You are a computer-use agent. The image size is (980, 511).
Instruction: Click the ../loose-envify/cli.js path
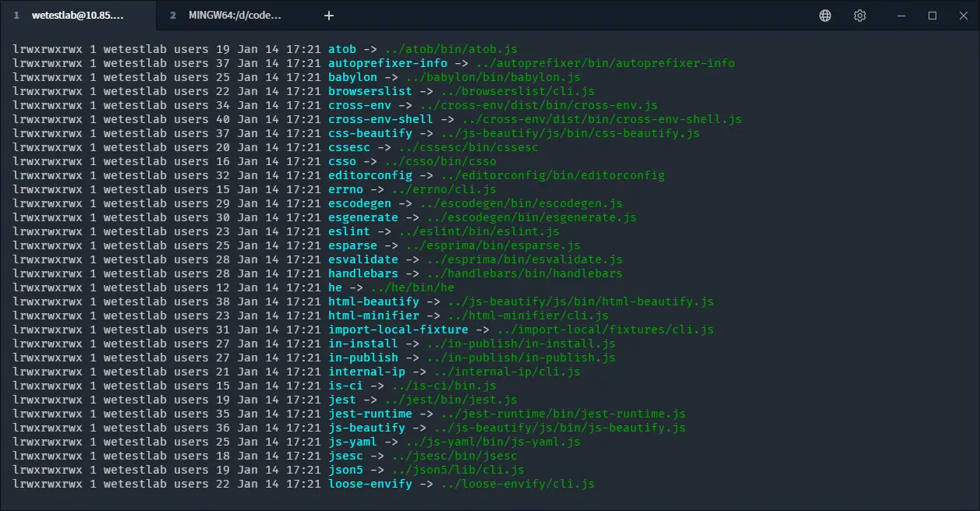[518, 484]
